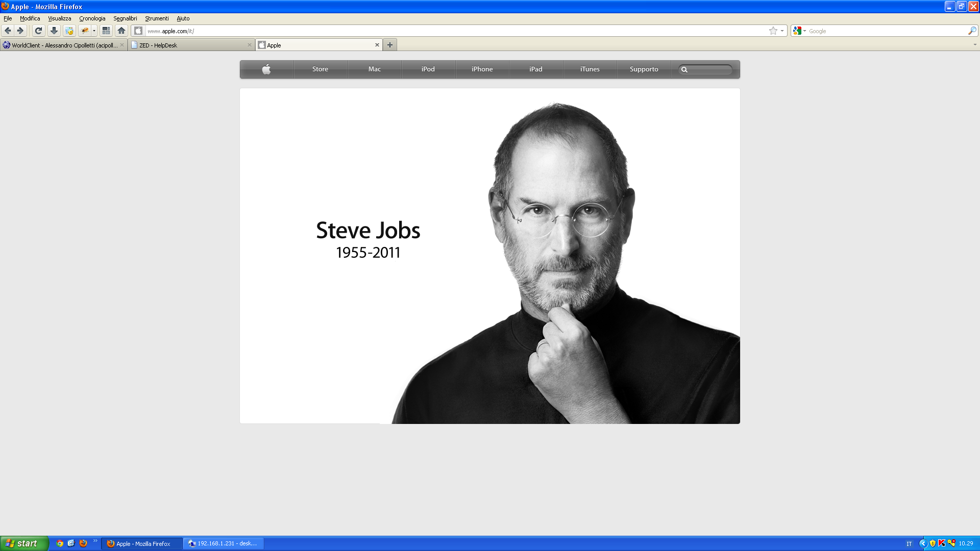
Task: Expand the URL history dropdown arrow
Action: coord(782,31)
